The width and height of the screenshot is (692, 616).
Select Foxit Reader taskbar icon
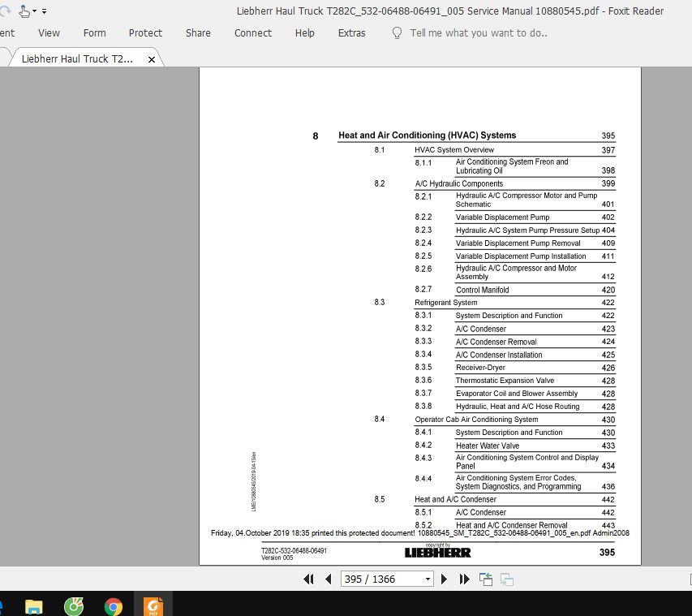153,605
